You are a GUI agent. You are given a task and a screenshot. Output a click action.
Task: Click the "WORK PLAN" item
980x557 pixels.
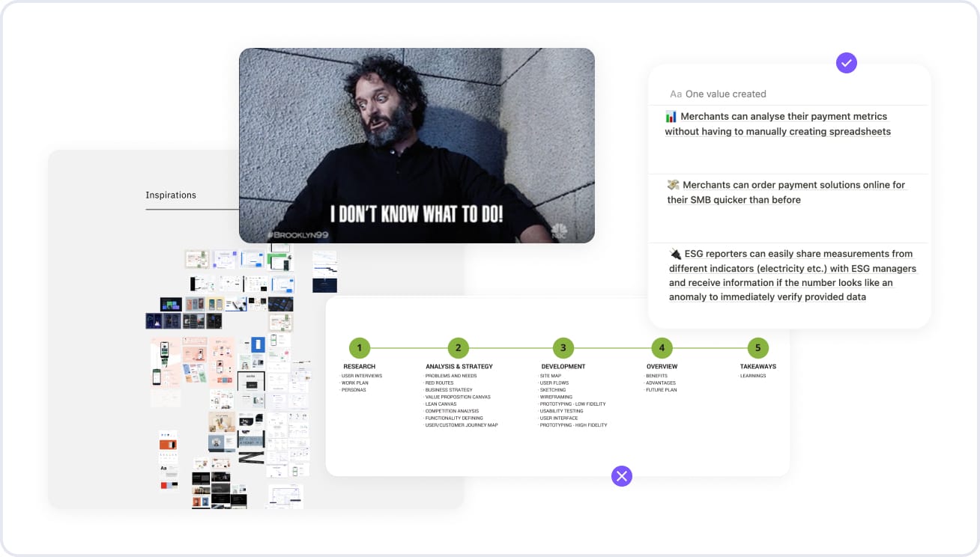coord(354,383)
